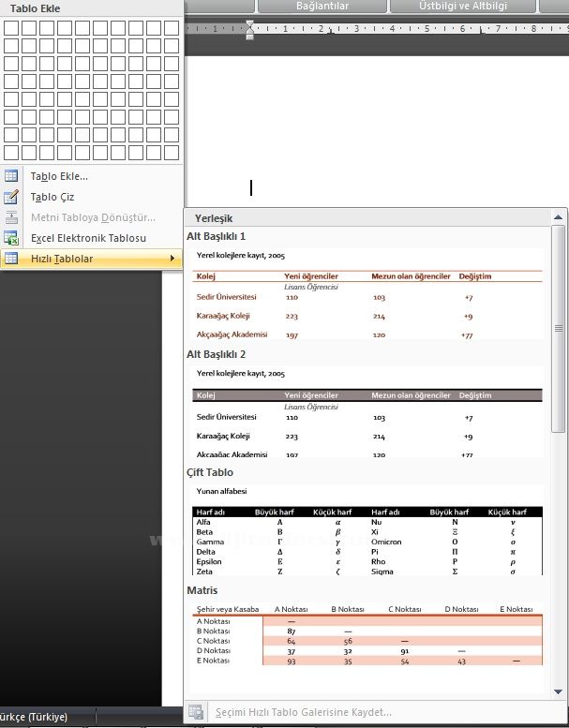The image size is (569, 728).
Task: Click gallery scrollbar down arrow
Action: pyautogui.click(x=558, y=691)
